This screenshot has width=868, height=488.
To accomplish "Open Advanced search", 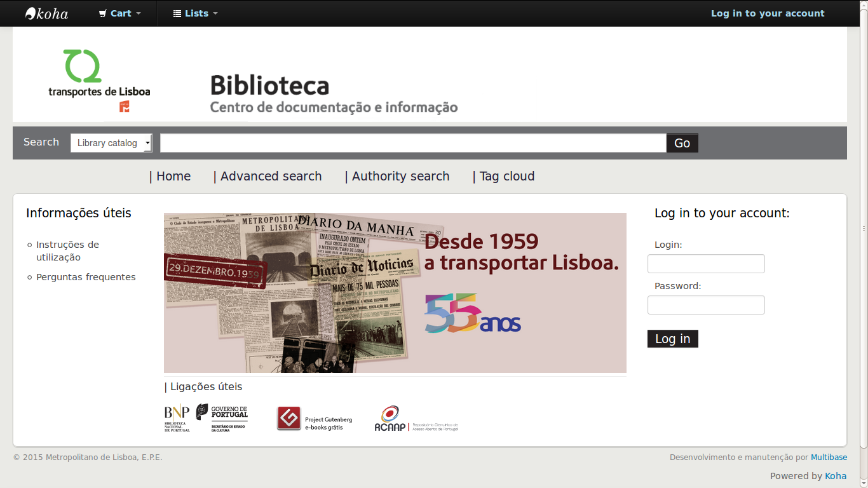I will pos(271,176).
